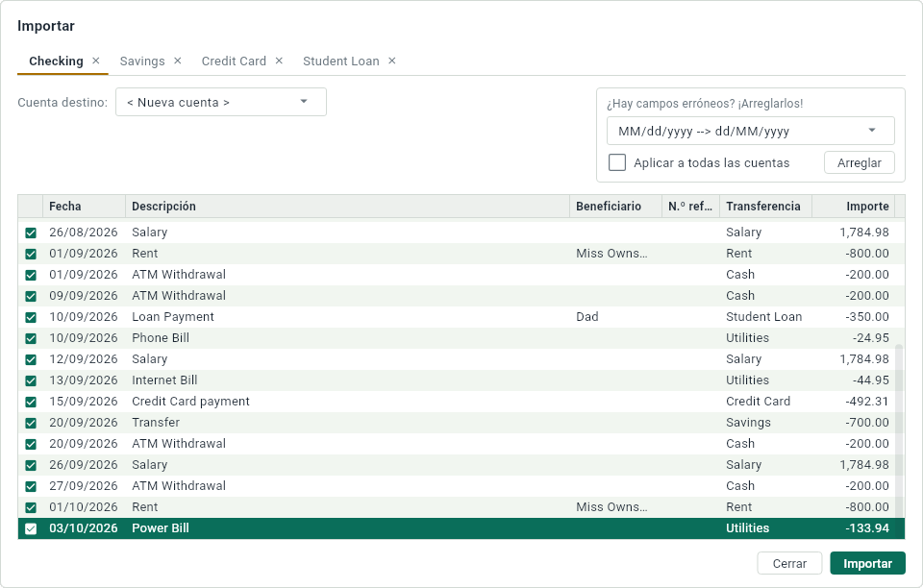Select the -492.31 amount cell
The width and height of the screenshot is (923, 588).
pos(854,402)
